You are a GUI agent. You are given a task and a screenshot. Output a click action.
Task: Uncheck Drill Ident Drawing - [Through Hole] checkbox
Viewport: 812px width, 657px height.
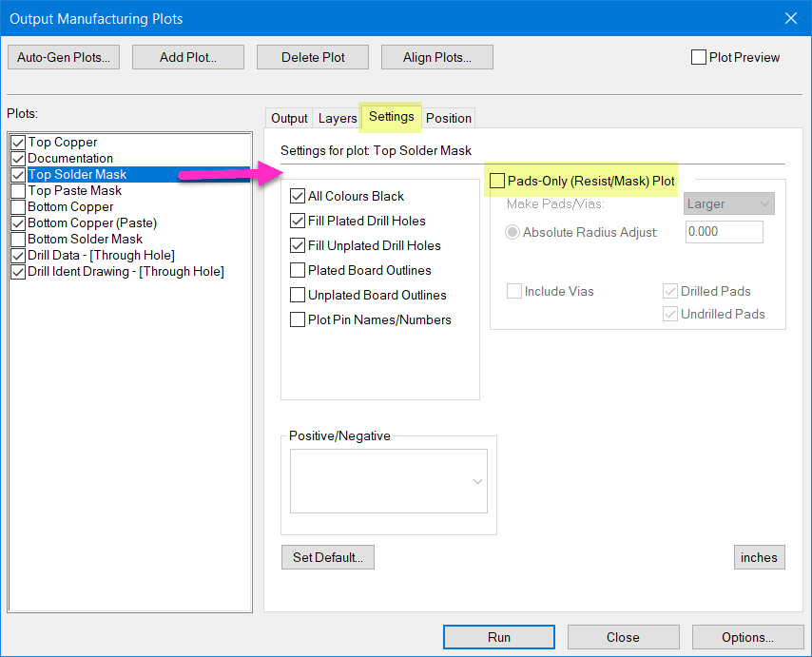tap(18, 271)
